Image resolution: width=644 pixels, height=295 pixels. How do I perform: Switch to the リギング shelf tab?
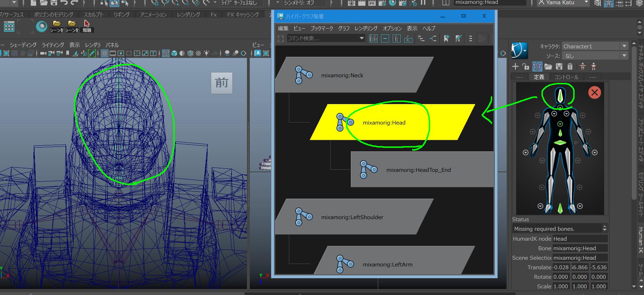[x=122, y=14]
